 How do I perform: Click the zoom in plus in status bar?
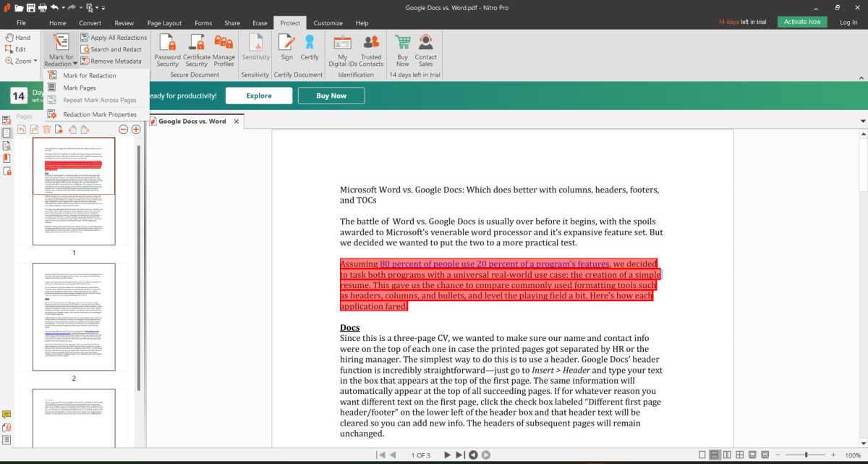coord(834,455)
